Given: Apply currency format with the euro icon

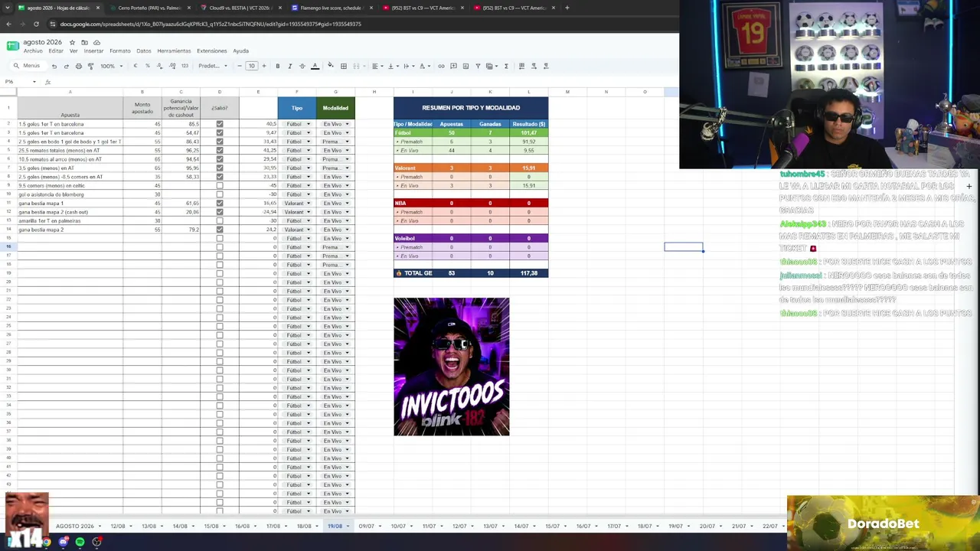Looking at the screenshot, I should (136, 66).
